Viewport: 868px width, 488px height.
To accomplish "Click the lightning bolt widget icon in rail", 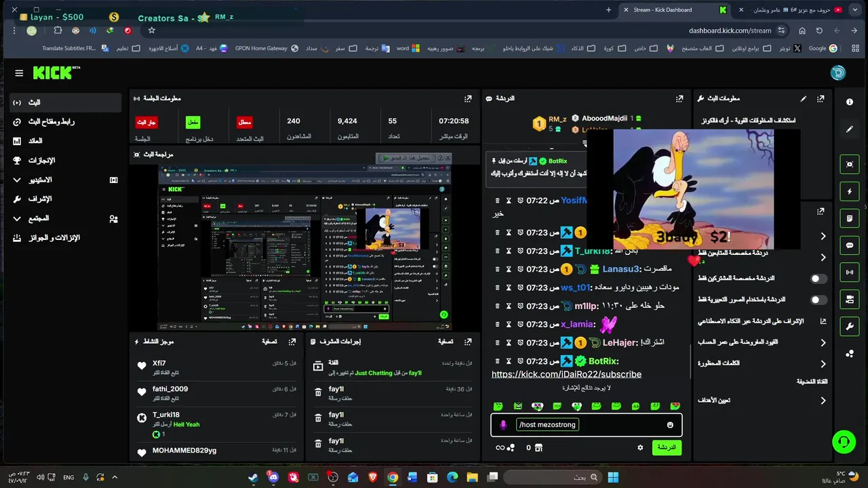I will coord(850,191).
